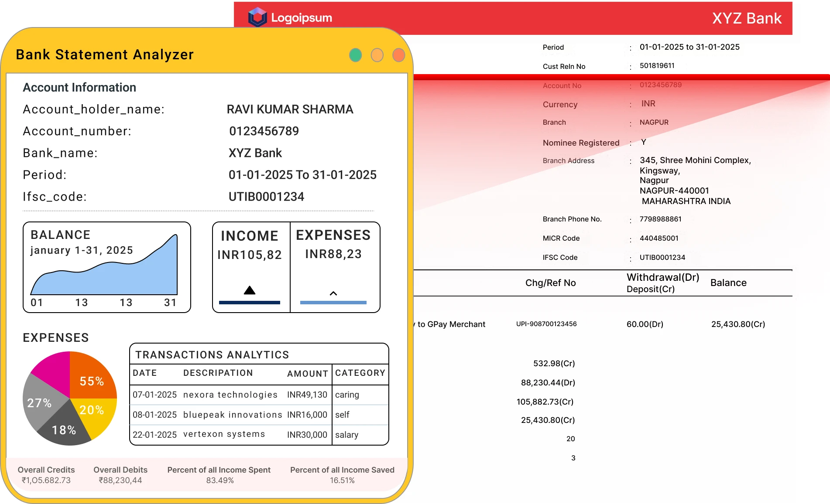Image resolution: width=830 pixels, height=504 pixels.
Task: Click the green circle window button
Action: 355,55
